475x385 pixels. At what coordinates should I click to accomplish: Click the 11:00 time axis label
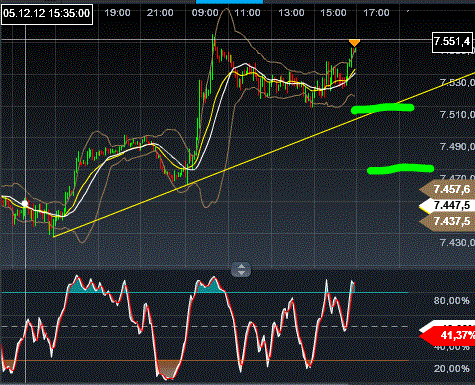[247, 13]
